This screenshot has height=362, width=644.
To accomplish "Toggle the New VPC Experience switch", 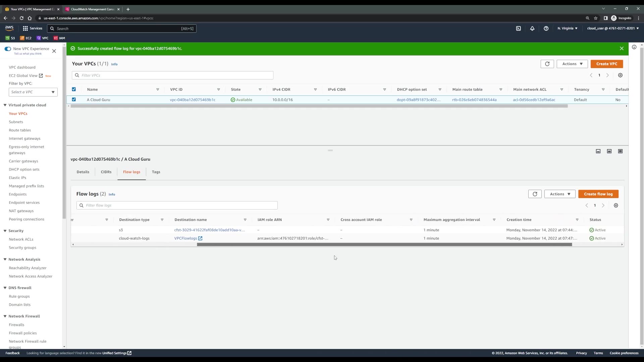I will click(8, 49).
